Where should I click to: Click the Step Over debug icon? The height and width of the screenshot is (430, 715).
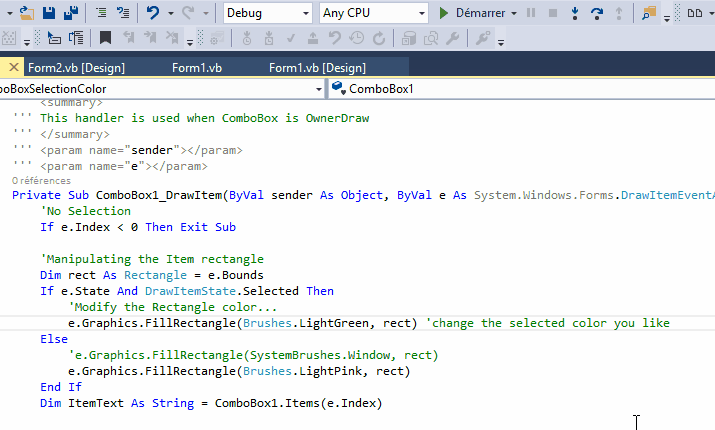[x=597, y=13]
